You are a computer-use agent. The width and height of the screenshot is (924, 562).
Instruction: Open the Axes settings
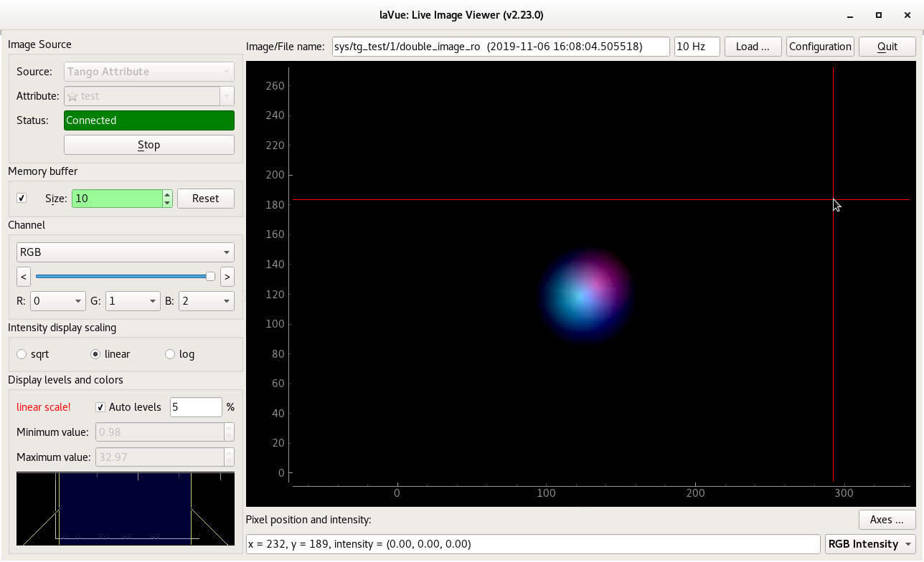click(887, 520)
